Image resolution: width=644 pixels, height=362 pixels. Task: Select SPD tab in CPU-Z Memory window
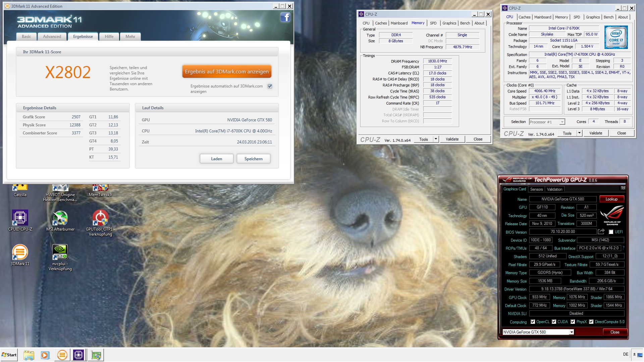tap(433, 23)
